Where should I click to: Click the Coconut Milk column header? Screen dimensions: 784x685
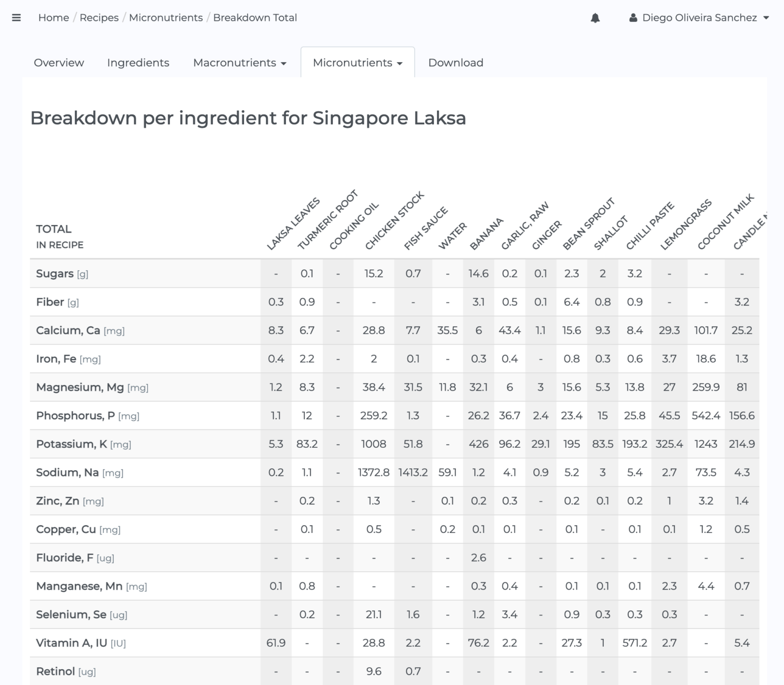tap(725, 222)
